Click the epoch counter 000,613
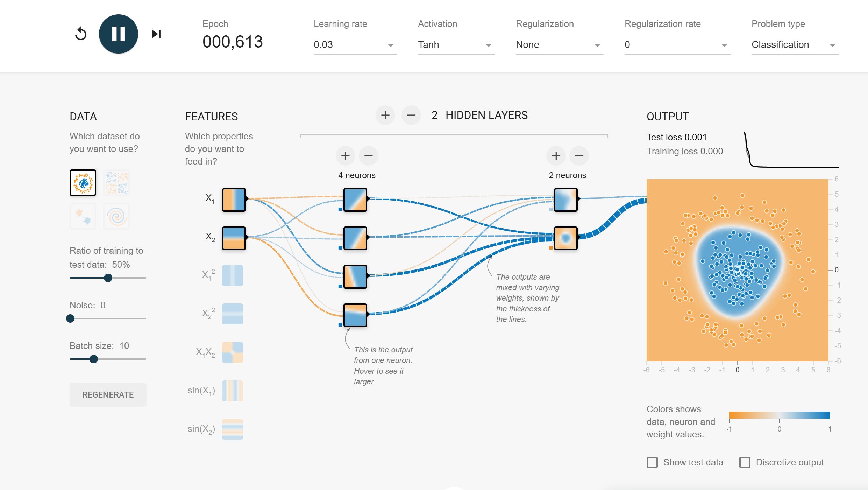 233,42
